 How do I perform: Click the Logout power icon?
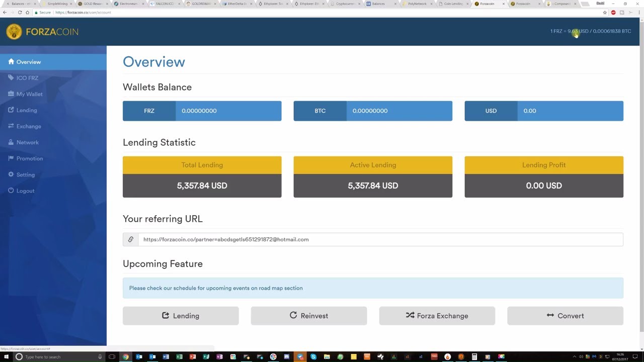pos(11,191)
